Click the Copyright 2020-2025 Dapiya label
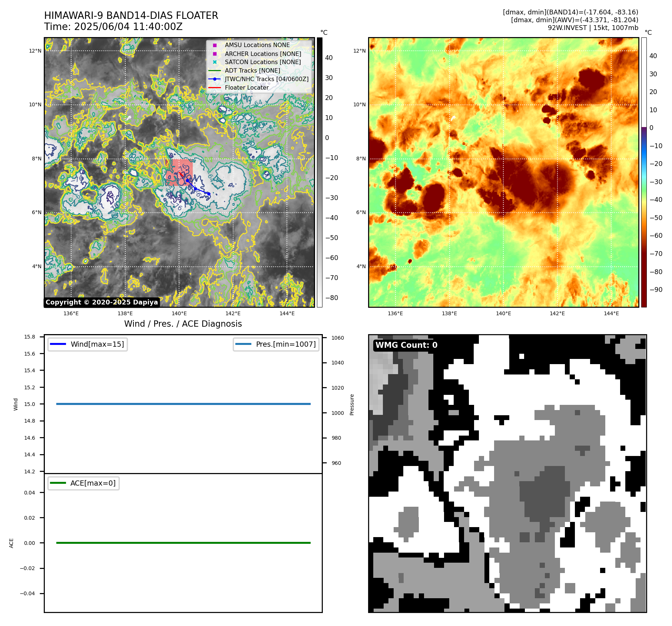The height and width of the screenshot is (626, 672). pyautogui.click(x=102, y=302)
